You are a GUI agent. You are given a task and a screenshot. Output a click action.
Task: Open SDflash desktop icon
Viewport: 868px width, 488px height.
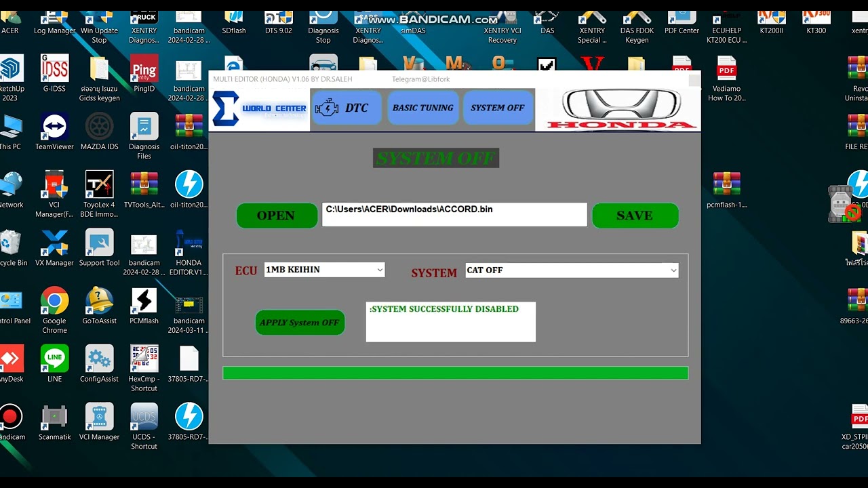[x=234, y=22]
